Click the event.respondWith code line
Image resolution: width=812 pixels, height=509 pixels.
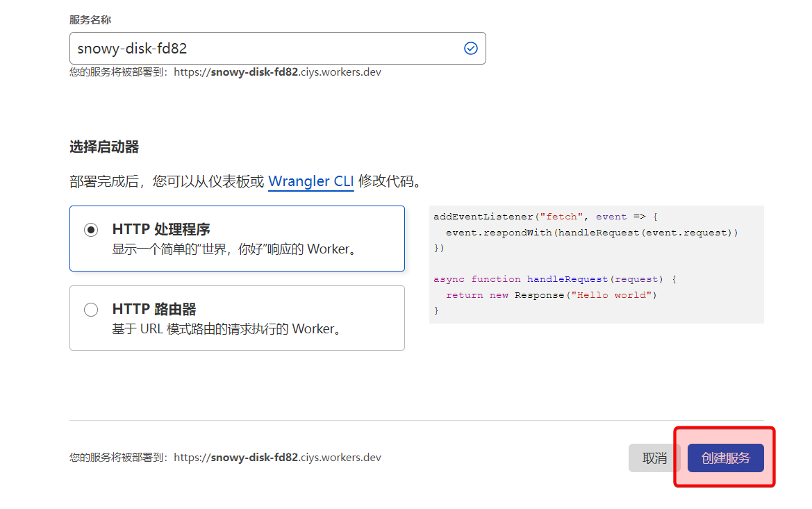tap(591, 233)
